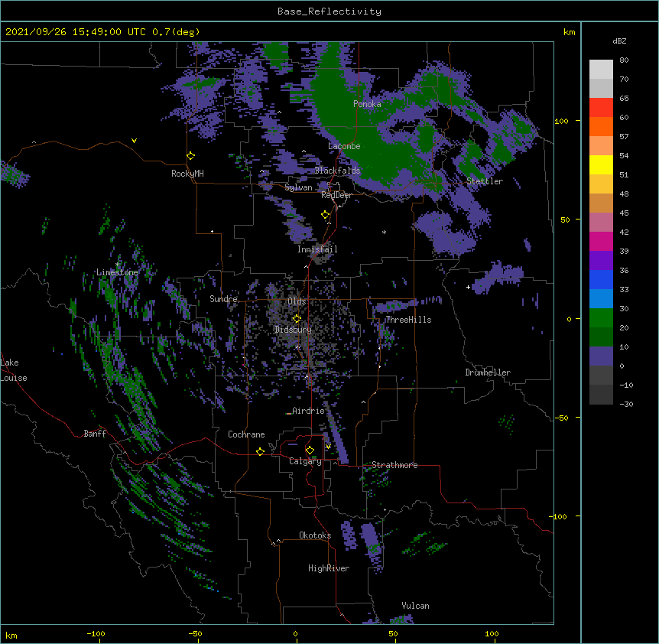This screenshot has height=644, width=659.
Task: Click the Drumheller city label
Action: (488, 372)
